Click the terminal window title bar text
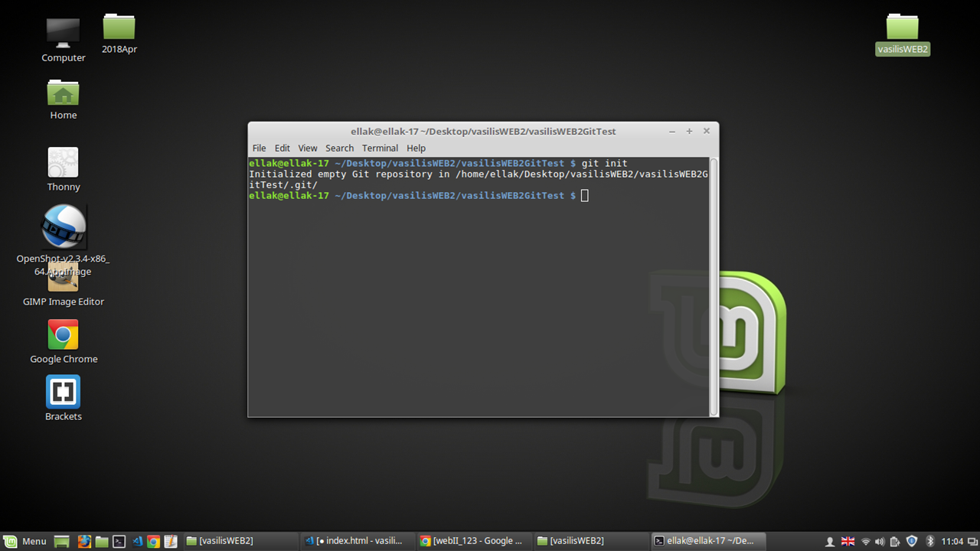The width and height of the screenshot is (980, 551). click(483, 132)
